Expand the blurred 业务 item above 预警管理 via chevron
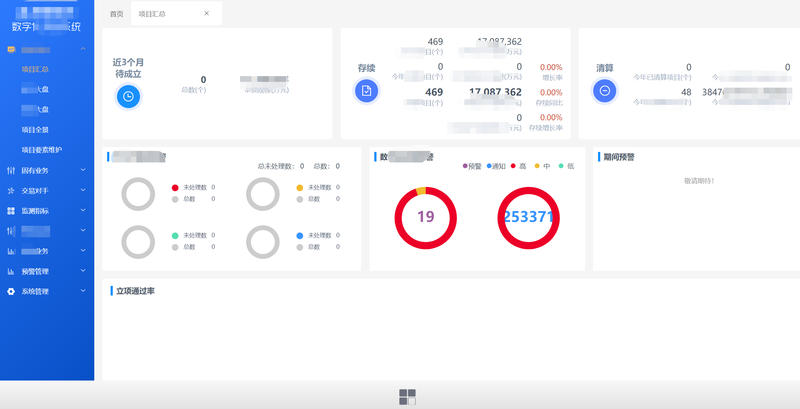The image size is (800, 409). pos(83,250)
